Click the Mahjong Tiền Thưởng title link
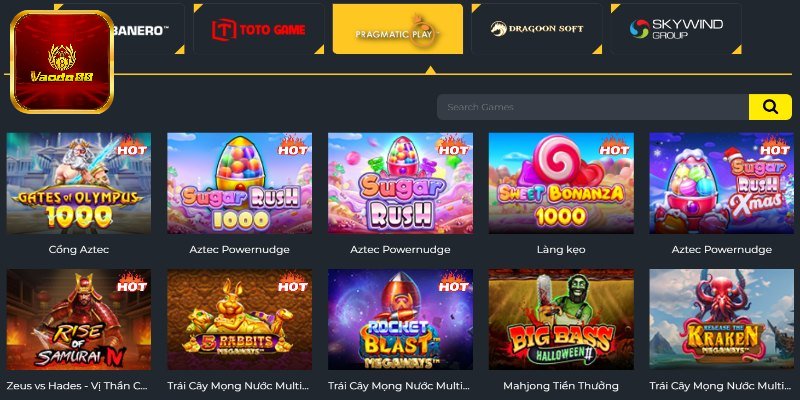 coord(561,386)
